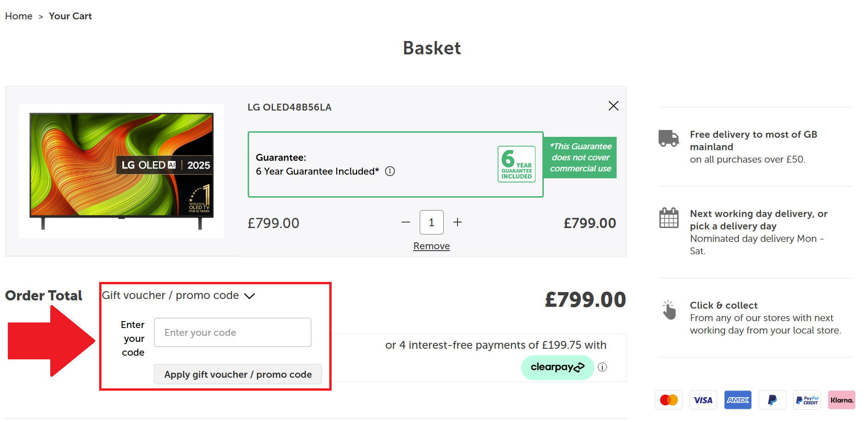Click the quantity number box
868x422 pixels.
432,223
